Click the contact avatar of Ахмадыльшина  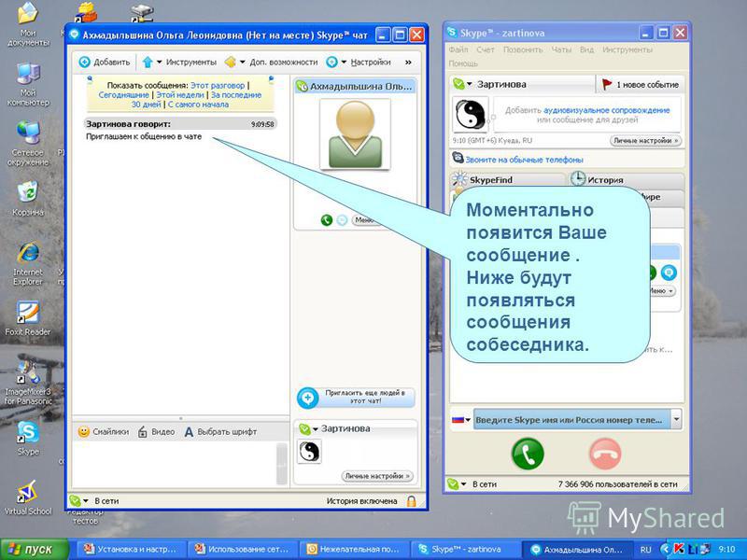click(x=355, y=134)
